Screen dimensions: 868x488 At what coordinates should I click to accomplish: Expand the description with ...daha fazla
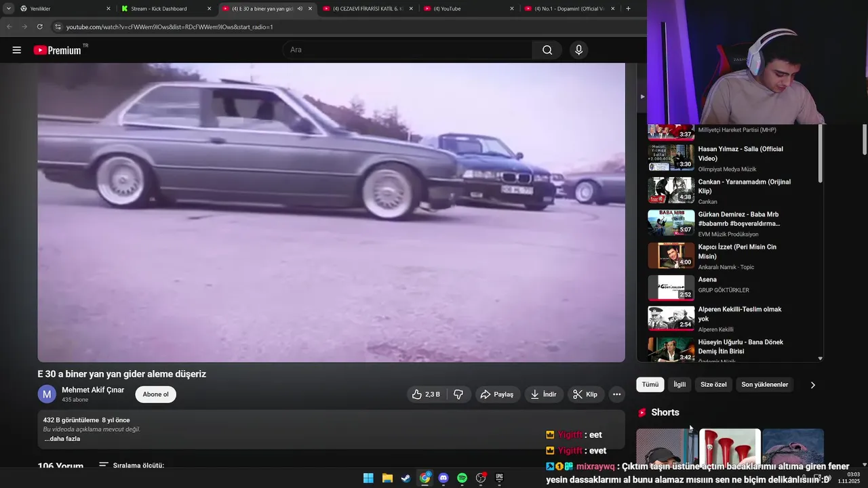point(62,439)
